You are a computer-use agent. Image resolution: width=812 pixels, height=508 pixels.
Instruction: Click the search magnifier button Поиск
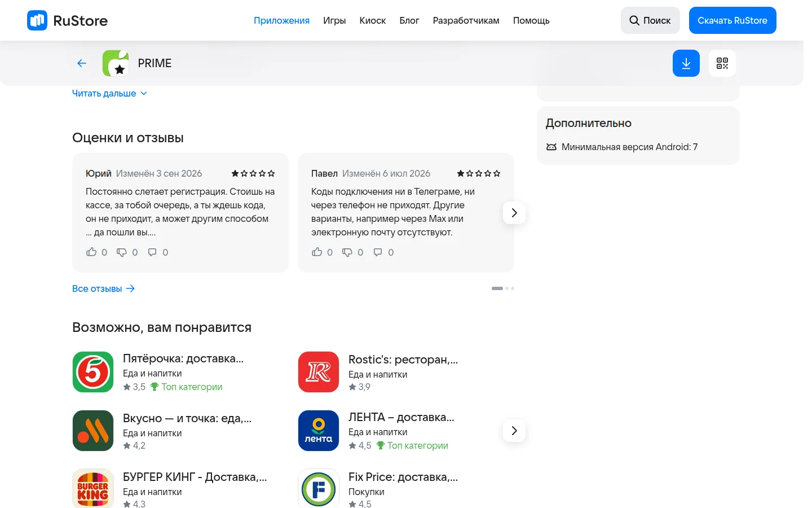pos(650,20)
